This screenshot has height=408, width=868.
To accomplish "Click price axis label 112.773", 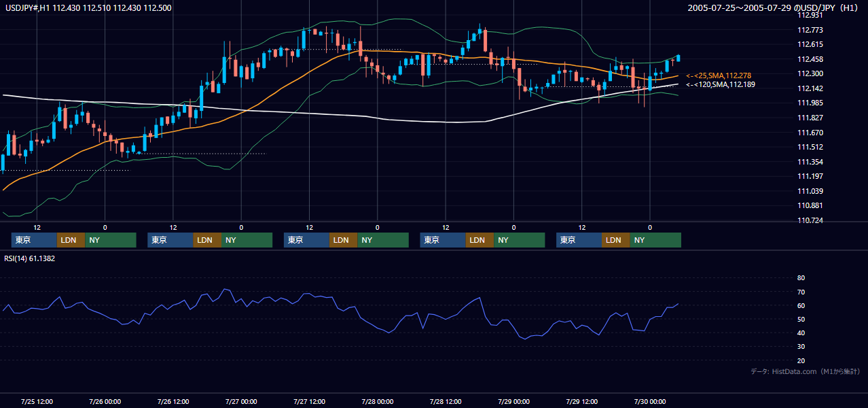I will pos(810,30).
